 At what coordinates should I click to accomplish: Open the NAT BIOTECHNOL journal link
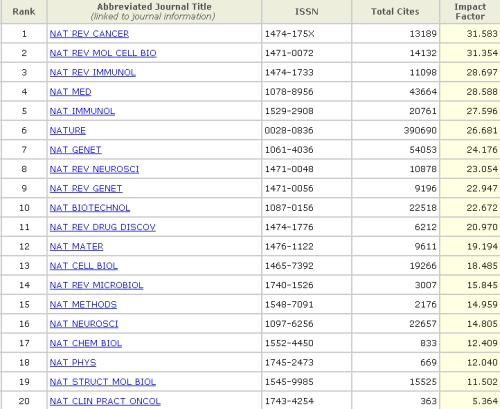(x=90, y=208)
